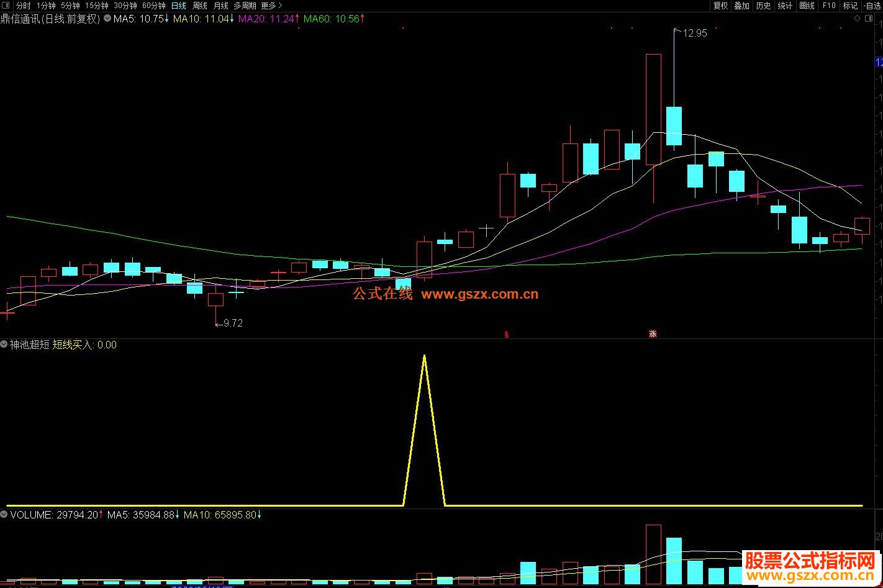Image resolution: width=883 pixels, height=588 pixels.
Task: Click the VOLUME: 29794.20 label
Action: (57, 515)
